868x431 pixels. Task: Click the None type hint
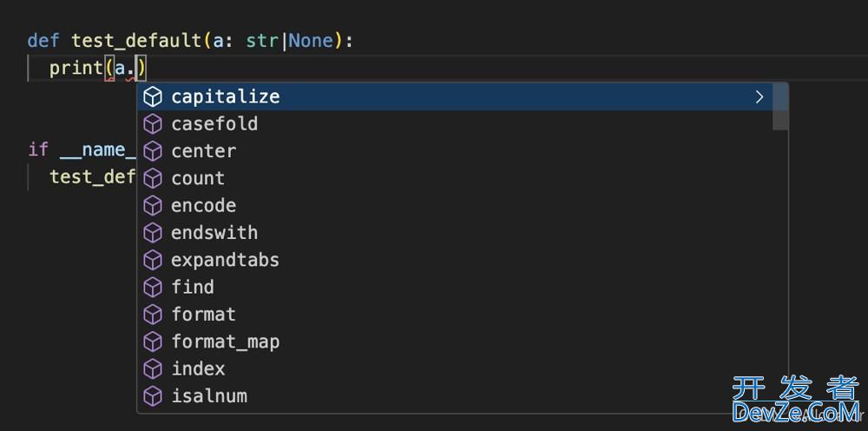[310, 41]
